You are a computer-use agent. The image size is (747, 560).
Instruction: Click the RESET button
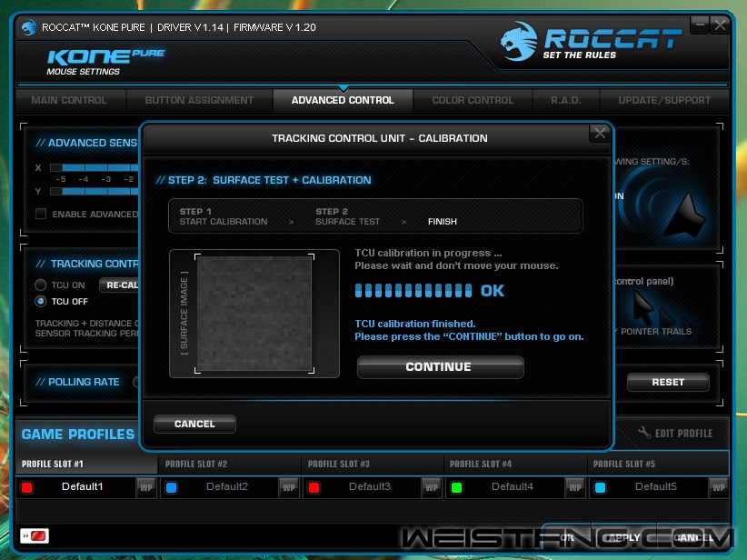point(668,382)
